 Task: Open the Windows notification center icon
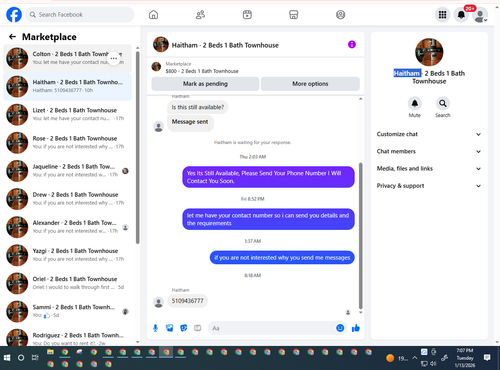pos(487,358)
